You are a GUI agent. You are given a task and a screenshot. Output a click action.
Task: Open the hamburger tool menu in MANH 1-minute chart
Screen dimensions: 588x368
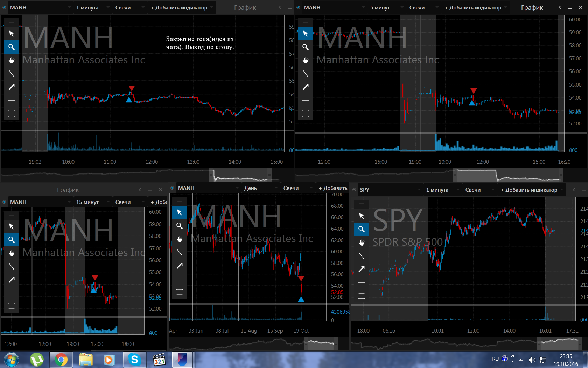(12, 23)
